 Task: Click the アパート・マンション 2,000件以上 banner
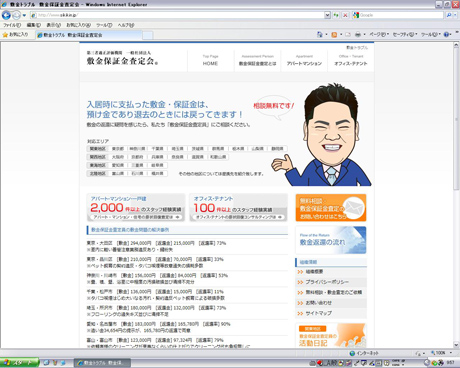[136, 207]
